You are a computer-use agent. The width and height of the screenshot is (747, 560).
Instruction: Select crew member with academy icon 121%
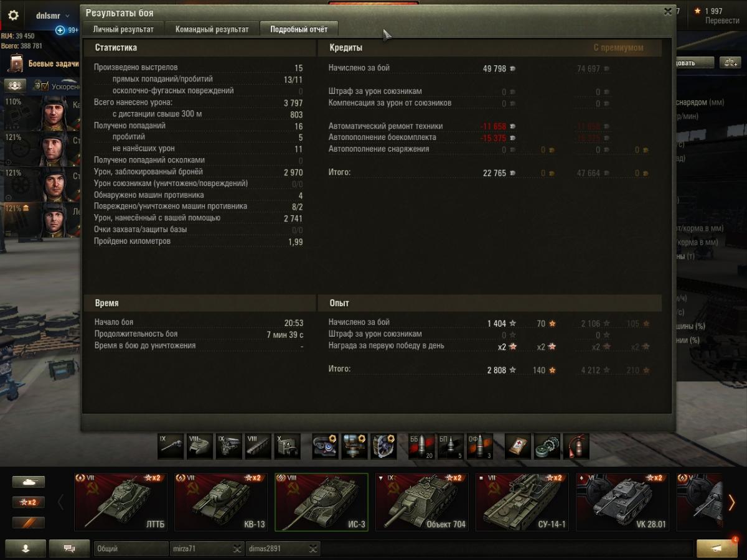tap(55, 220)
